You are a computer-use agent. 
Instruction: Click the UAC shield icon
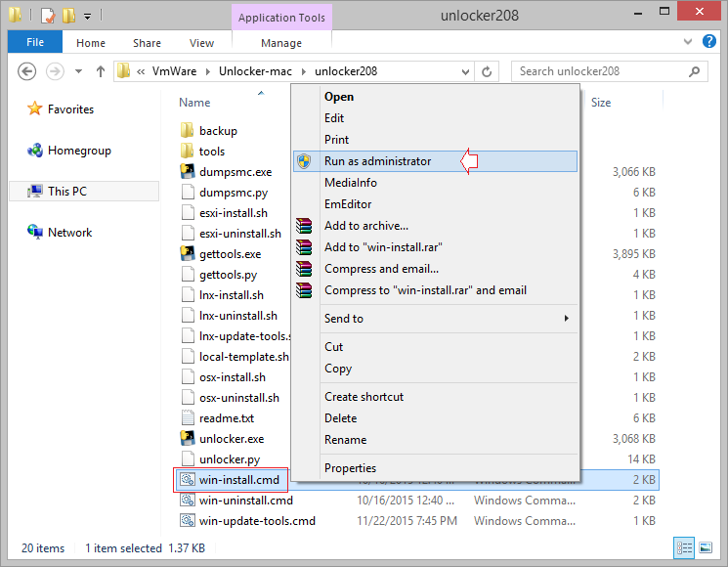click(304, 161)
